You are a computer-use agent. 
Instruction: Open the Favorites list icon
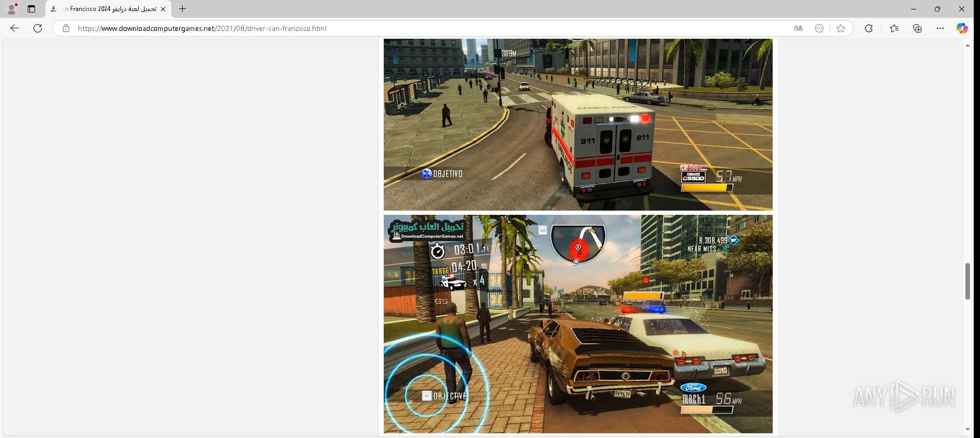click(x=894, y=28)
